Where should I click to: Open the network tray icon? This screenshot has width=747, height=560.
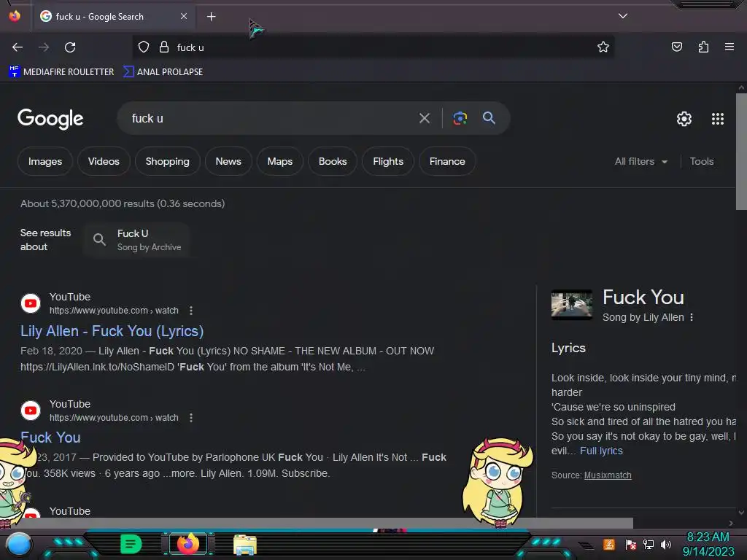pos(649,544)
